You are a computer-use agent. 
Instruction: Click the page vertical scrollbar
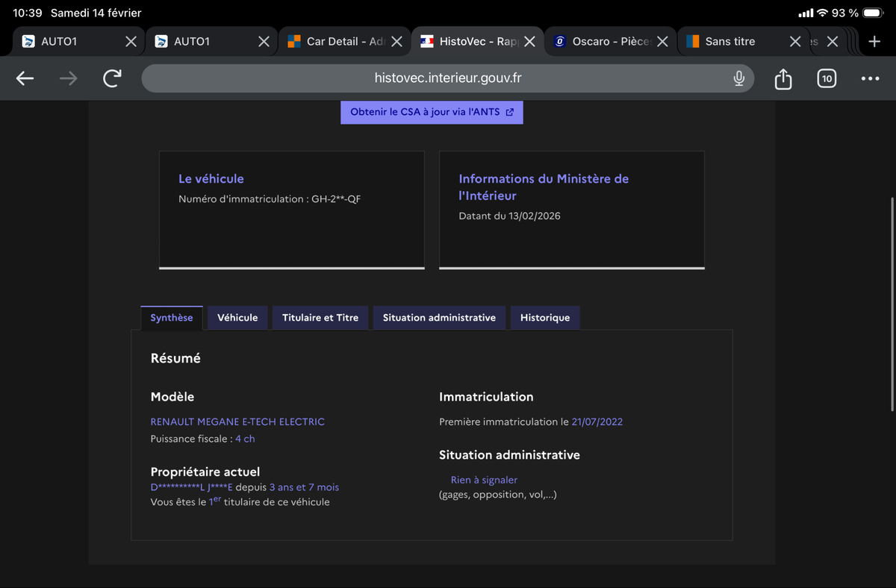[x=892, y=304]
